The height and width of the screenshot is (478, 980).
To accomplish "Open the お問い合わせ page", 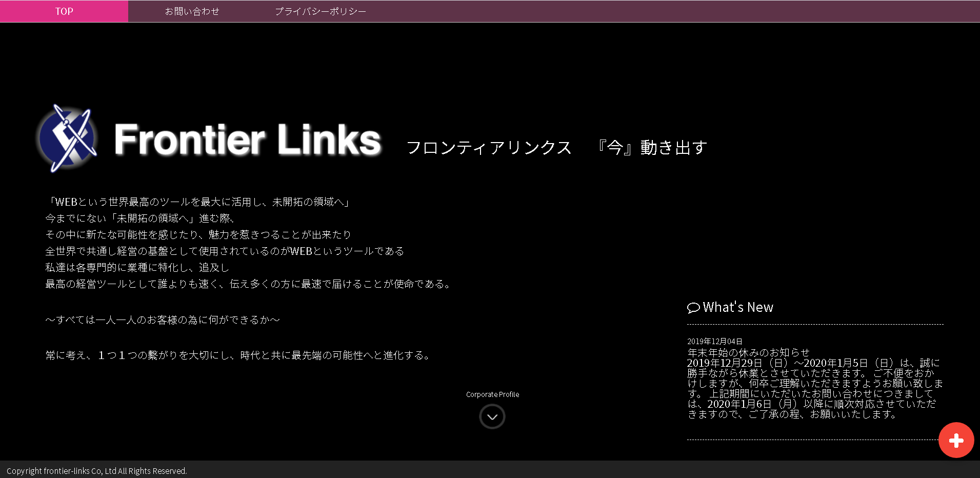I will point(192,11).
